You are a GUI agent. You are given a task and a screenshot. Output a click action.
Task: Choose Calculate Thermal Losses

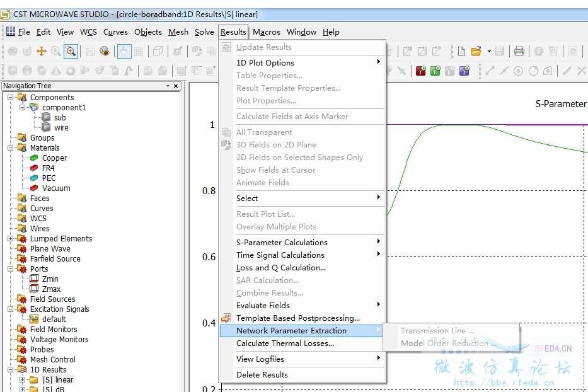click(x=302, y=343)
